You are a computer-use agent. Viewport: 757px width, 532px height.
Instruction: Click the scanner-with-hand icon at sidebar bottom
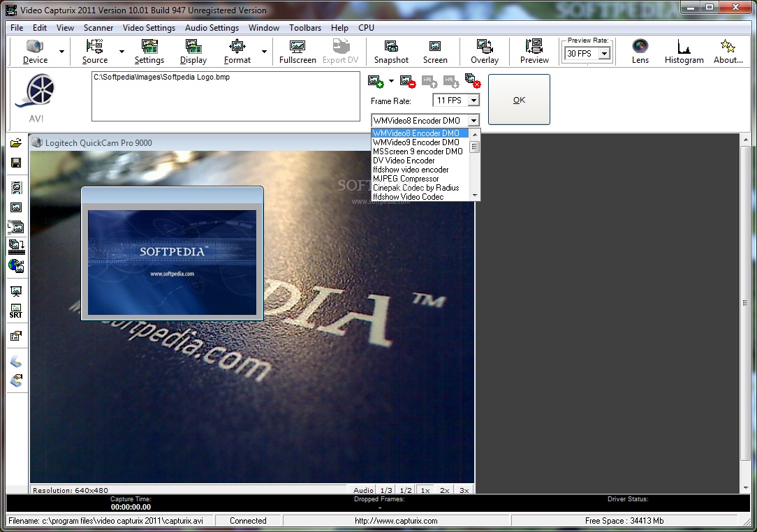pyautogui.click(x=16, y=380)
